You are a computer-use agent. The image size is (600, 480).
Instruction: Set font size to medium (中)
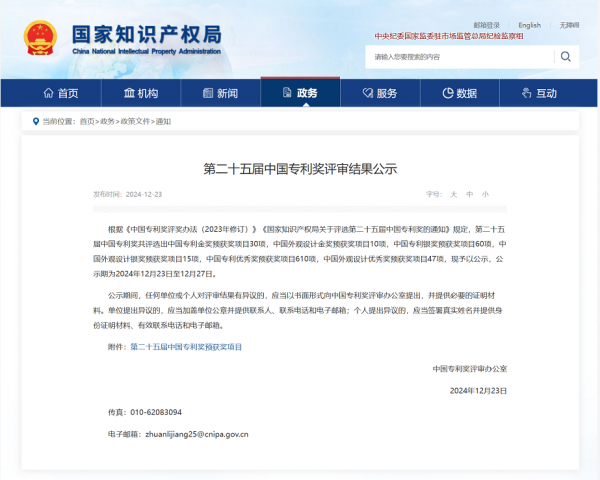coord(469,194)
